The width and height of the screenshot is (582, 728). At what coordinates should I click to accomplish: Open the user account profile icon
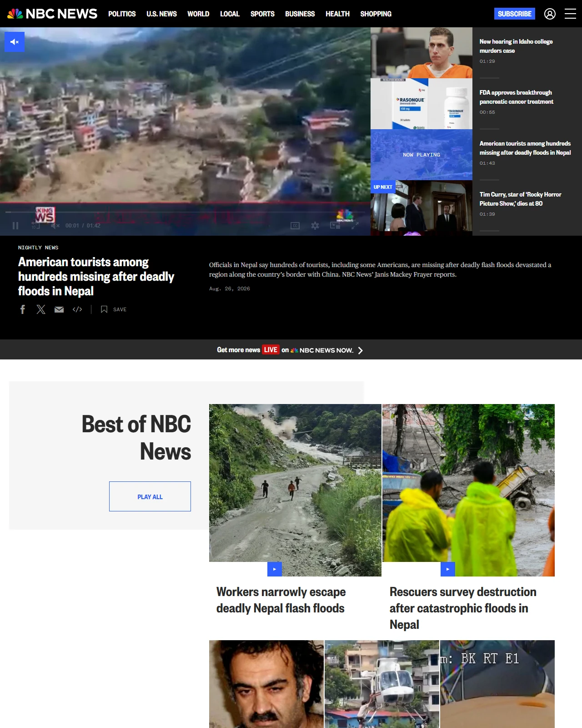pyautogui.click(x=550, y=14)
